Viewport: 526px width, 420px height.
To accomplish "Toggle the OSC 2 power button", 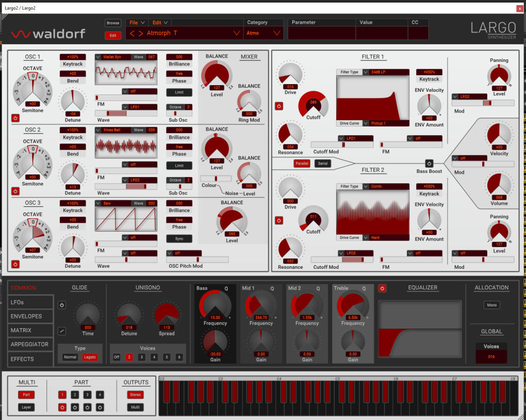I will point(15,191).
